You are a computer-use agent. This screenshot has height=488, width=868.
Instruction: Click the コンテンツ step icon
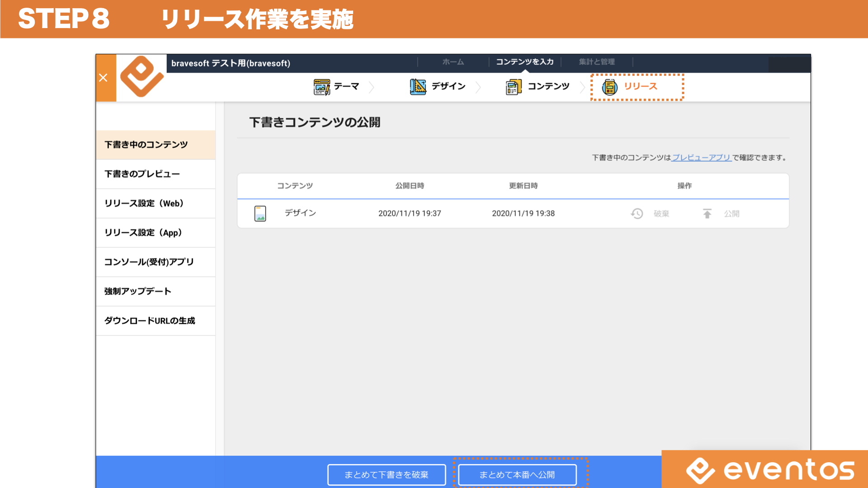pos(514,87)
